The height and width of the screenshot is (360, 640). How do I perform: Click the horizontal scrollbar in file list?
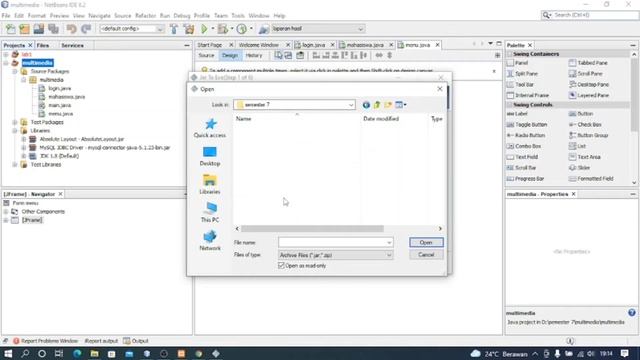(x=312, y=229)
